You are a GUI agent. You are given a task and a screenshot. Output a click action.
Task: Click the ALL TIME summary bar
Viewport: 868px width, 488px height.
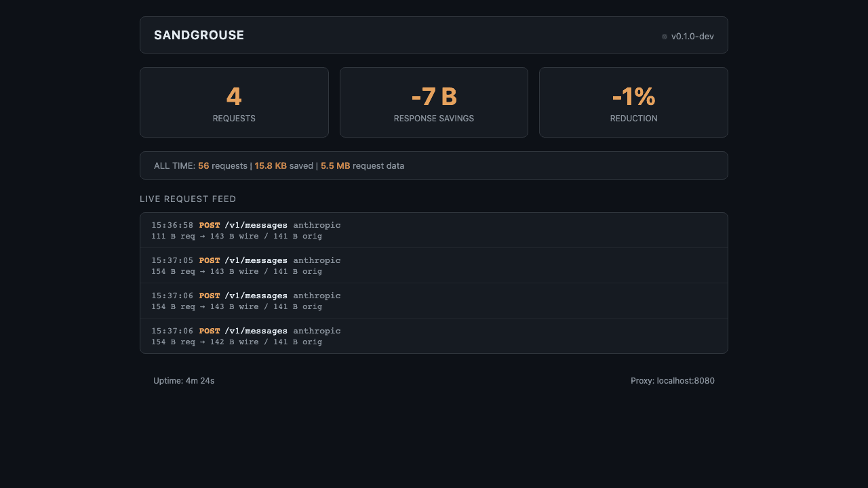434,165
